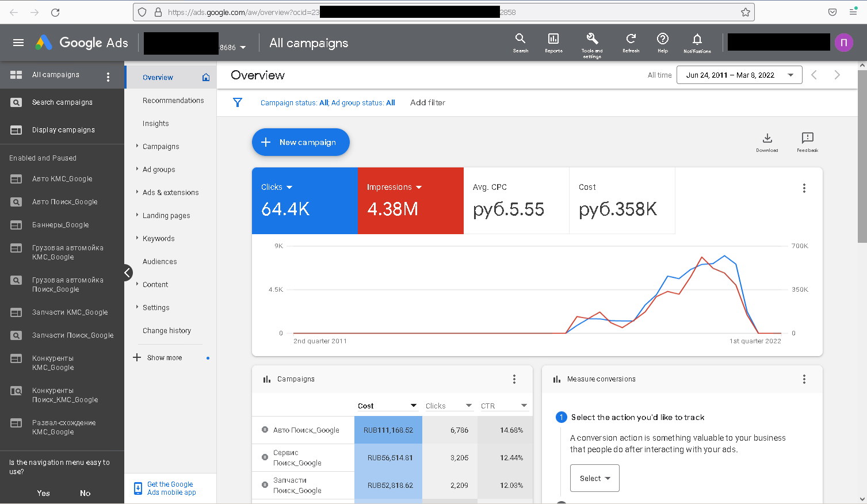The image size is (867, 504).
Task: Open Insights page
Action: (x=156, y=123)
